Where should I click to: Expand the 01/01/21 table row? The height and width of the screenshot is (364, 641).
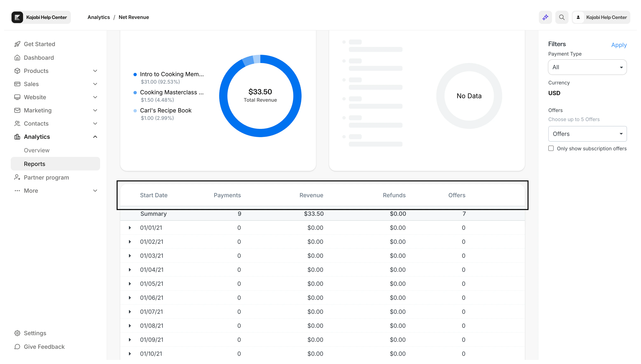(130, 228)
